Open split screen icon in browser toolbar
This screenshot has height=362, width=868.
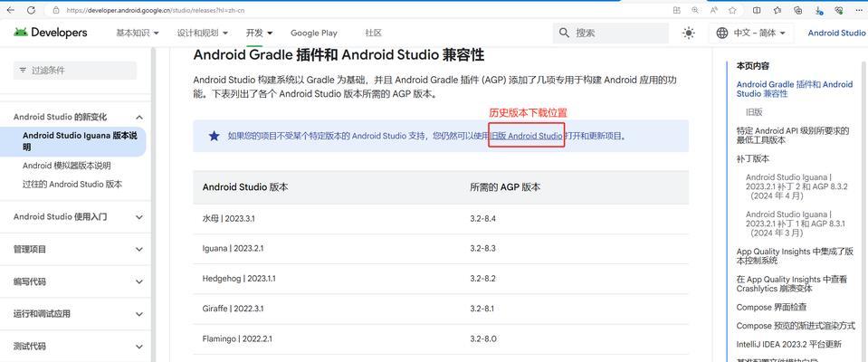click(757, 10)
